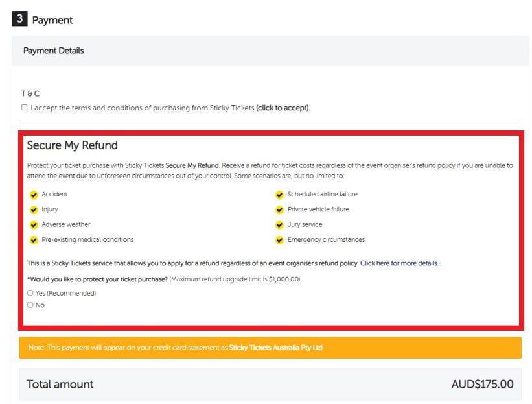Click the '(click to accept)' text
The width and height of the screenshot is (532, 404).
tap(283, 108)
